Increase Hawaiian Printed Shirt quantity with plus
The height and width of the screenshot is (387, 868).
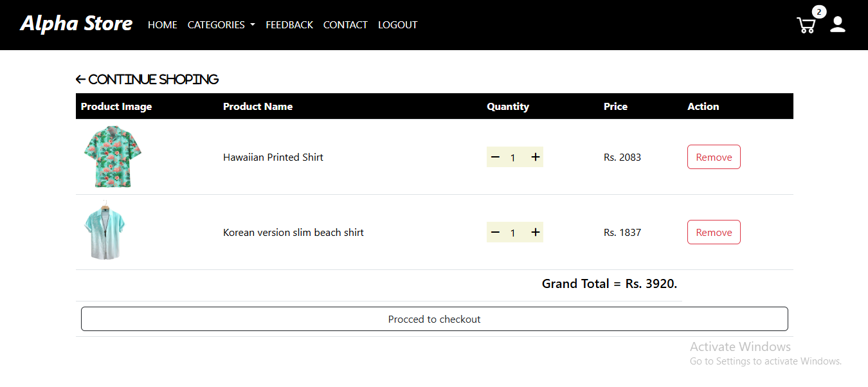pos(535,157)
